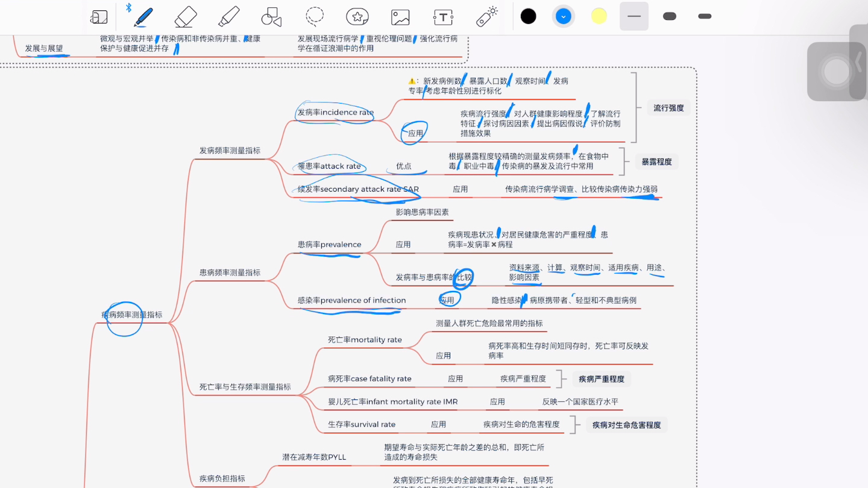Screen dimensions: 868x488
Task: Click the 发病频率测量指标 branch node
Action: pyautogui.click(x=230, y=151)
